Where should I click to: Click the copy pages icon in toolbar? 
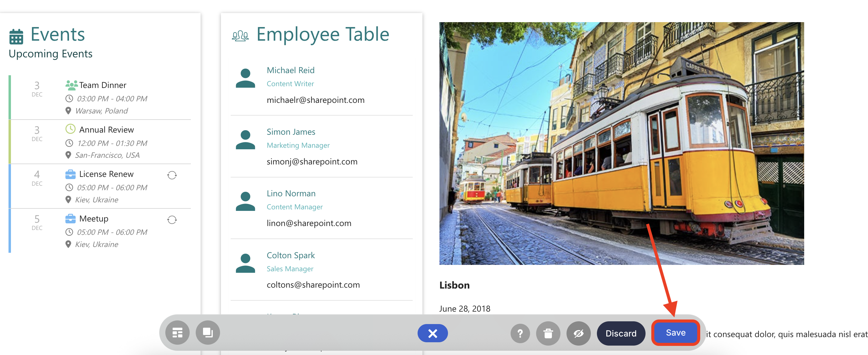(208, 333)
